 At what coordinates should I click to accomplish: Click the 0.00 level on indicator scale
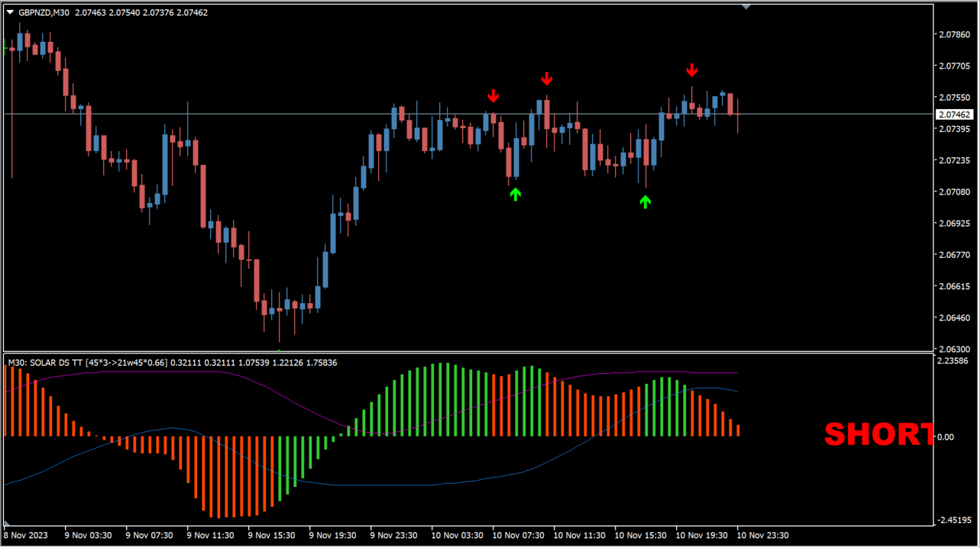pyautogui.click(x=945, y=437)
